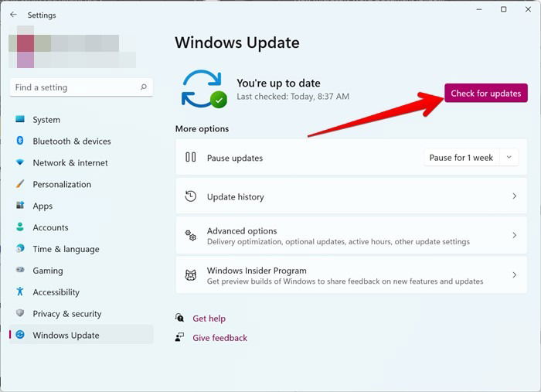
Task: Expand the pause duration dropdown arrow
Action: click(509, 158)
